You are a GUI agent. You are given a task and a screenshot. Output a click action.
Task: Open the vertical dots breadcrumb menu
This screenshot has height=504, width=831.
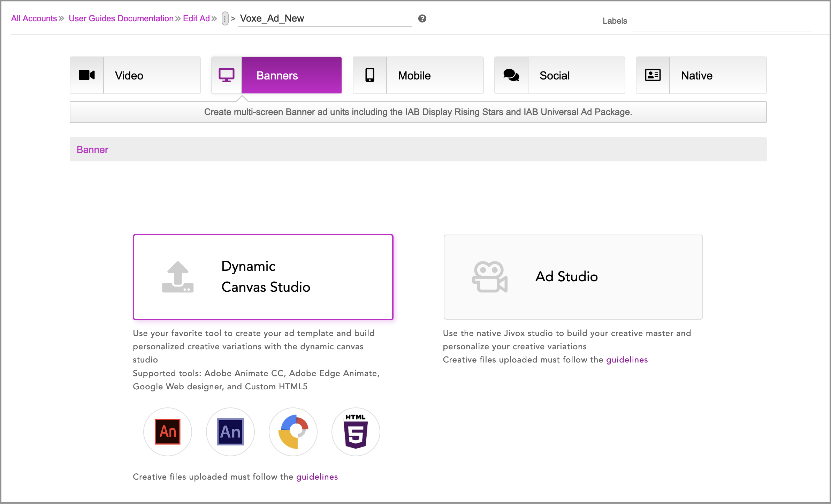tap(225, 18)
